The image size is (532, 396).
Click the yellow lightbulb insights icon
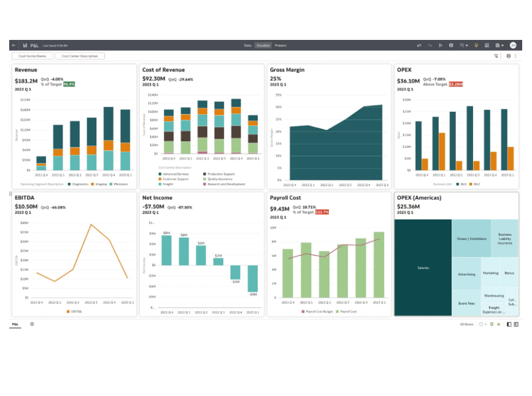point(476,45)
